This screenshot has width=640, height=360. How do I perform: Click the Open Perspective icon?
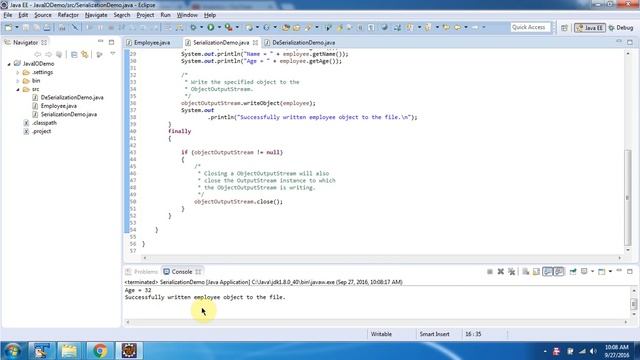point(564,28)
